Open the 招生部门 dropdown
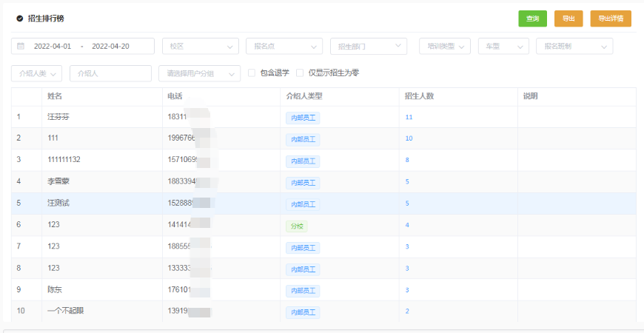The image size is (644, 333). point(369,46)
